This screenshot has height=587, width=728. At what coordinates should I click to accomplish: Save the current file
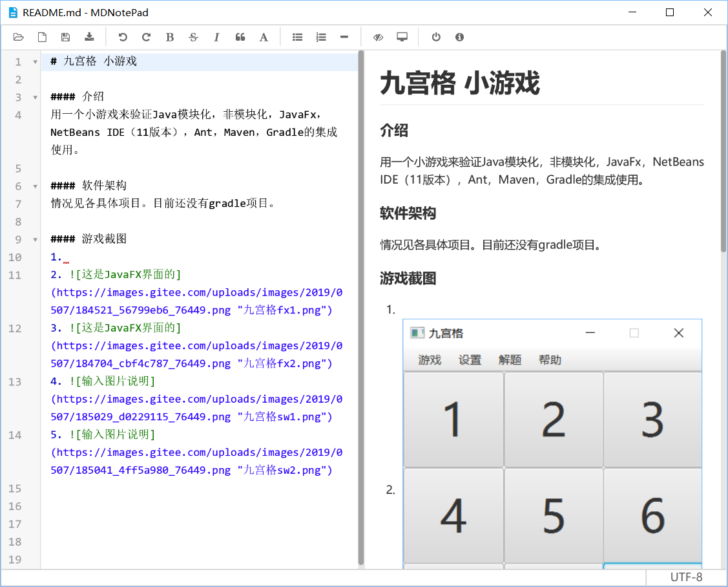tap(65, 37)
